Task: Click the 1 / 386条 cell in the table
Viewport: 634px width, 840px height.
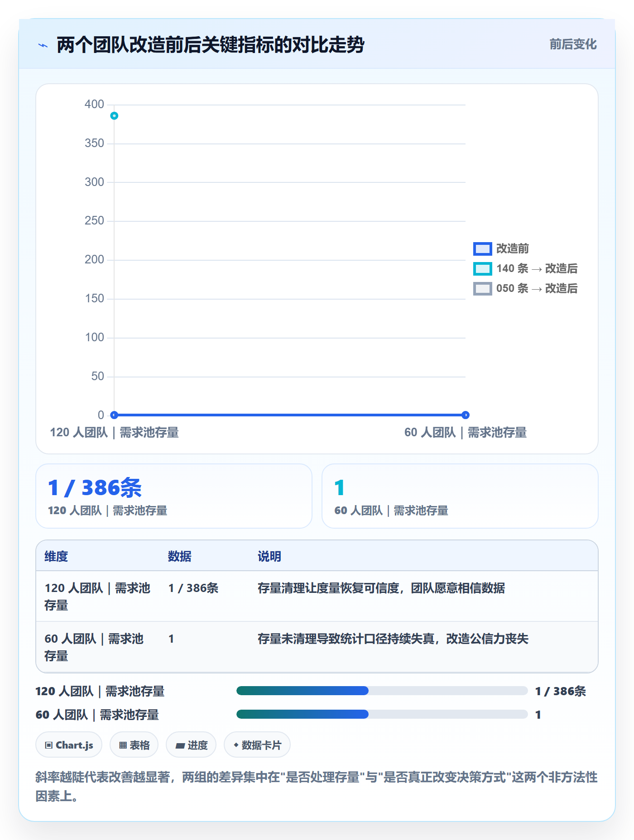Action: tap(193, 588)
